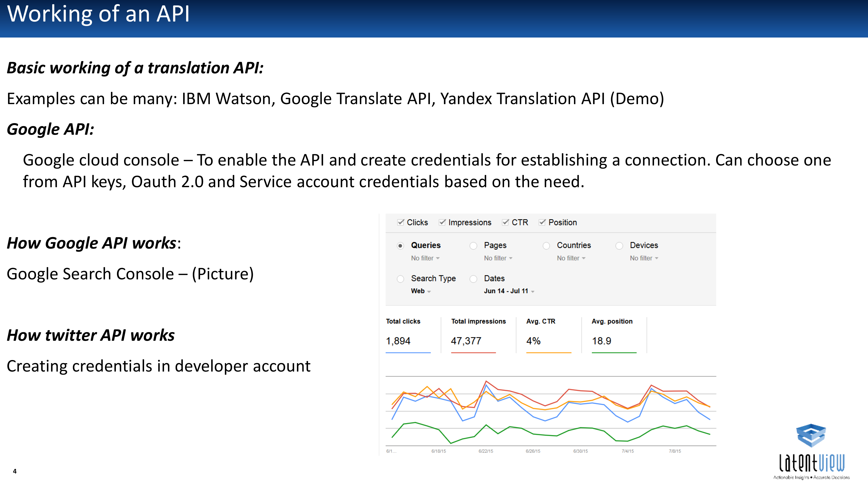868x488 pixels.
Task: Click the LatentView wordmark text
Action: 812,462
